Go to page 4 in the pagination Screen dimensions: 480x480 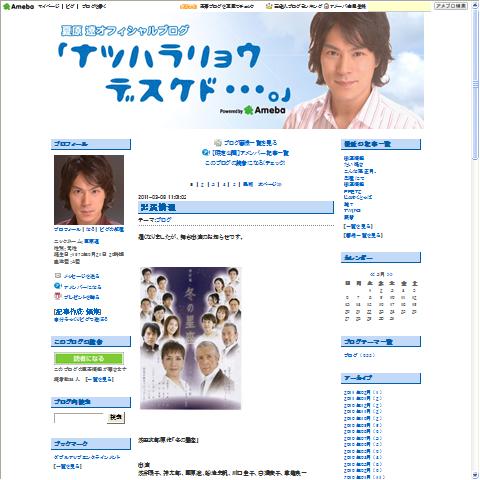224,184
